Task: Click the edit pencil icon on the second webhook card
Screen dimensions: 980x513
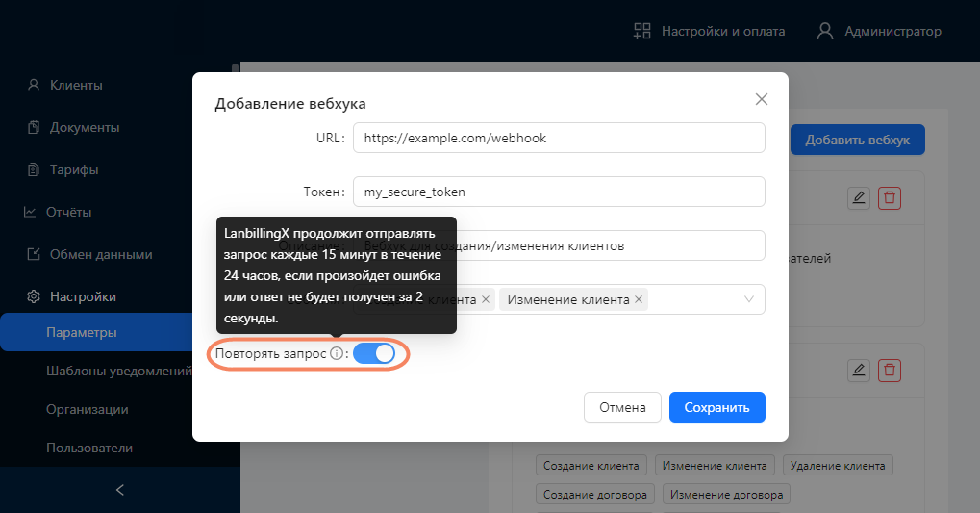Action: coord(859,371)
